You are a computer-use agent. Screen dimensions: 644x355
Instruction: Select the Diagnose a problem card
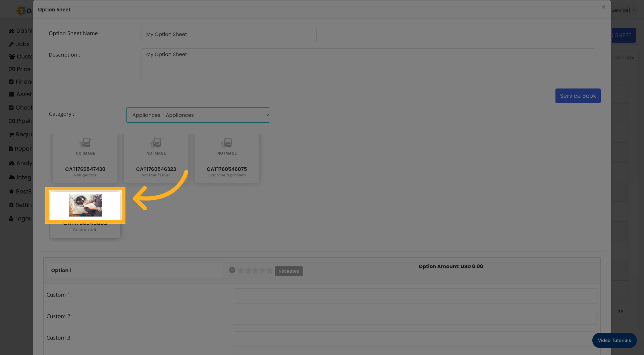(x=227, y=158)
